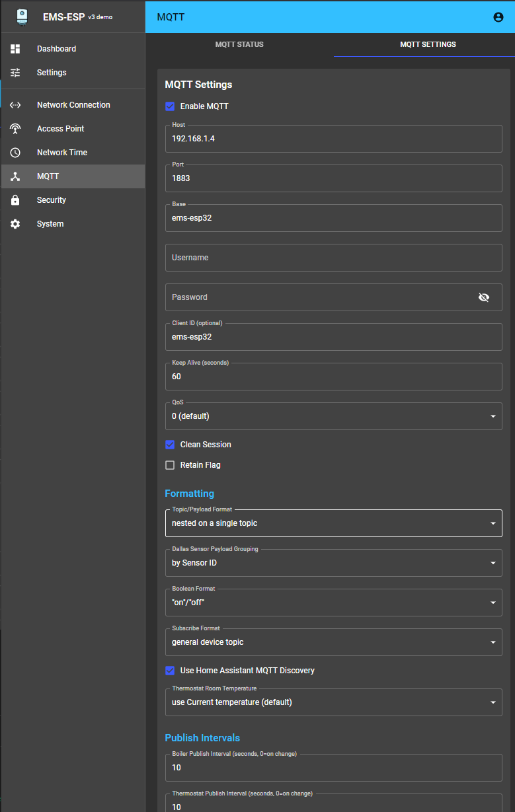Image resolution: width=515 pixels, height=812 pixels.
Task: Open the MQTT page from sidebar
Action: (x=48, y=176)
